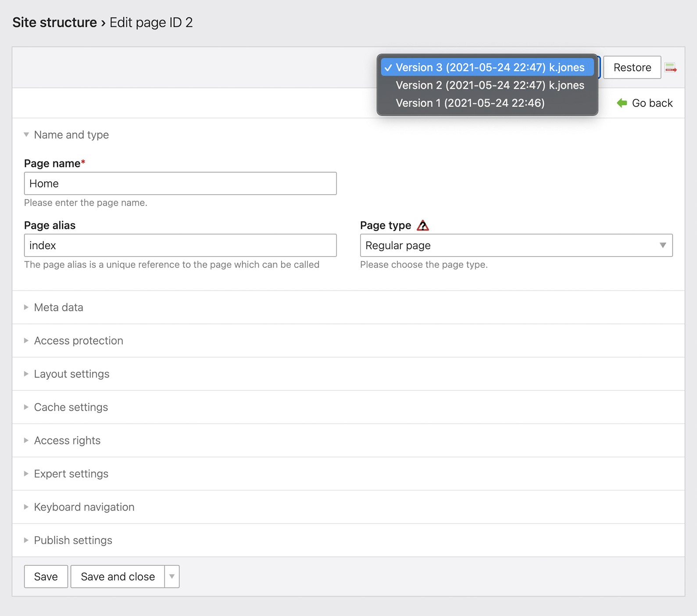Click the Save button
This screenshot has height=616, width=697.
coord(46,577)
